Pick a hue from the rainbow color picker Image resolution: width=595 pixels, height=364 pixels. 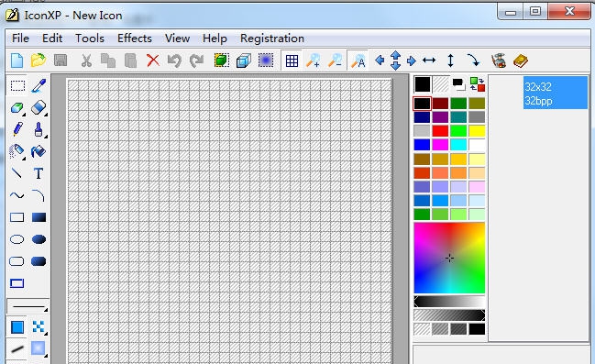449,259
